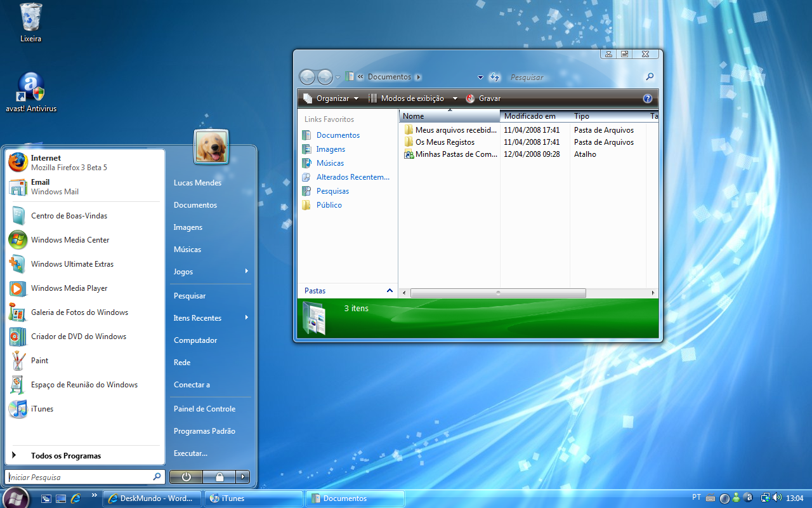The image size is (812, 508).
Task: Open Espaço de Reunião do Windows
Action: point(84,385)
